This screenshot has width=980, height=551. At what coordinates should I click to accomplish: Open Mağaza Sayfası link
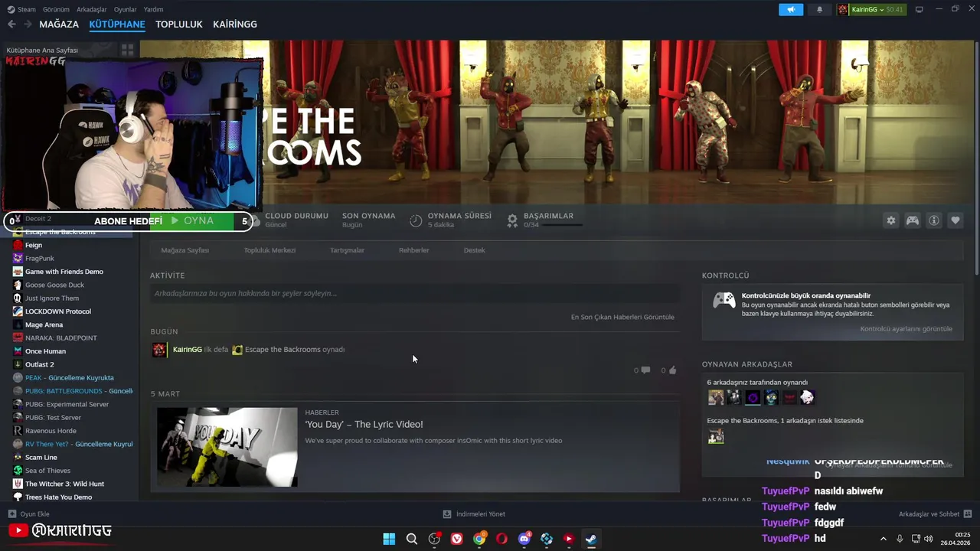click(x=185, y=250)
